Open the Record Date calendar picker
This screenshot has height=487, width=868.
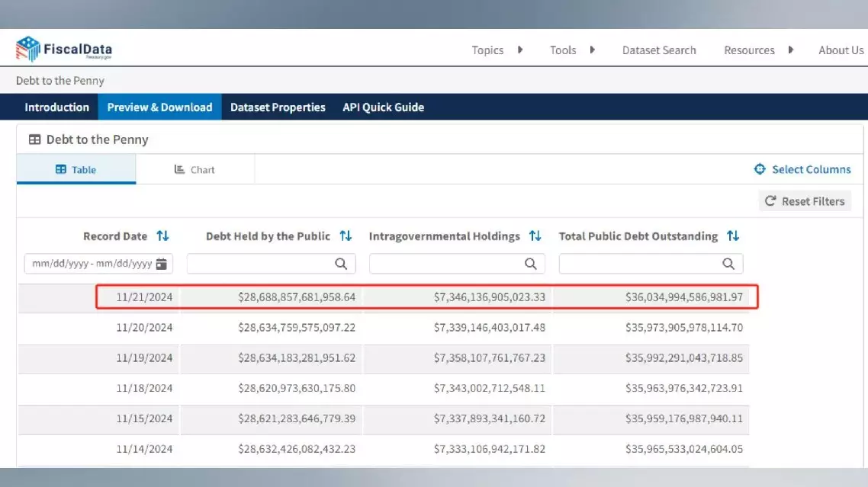point(162,264)
